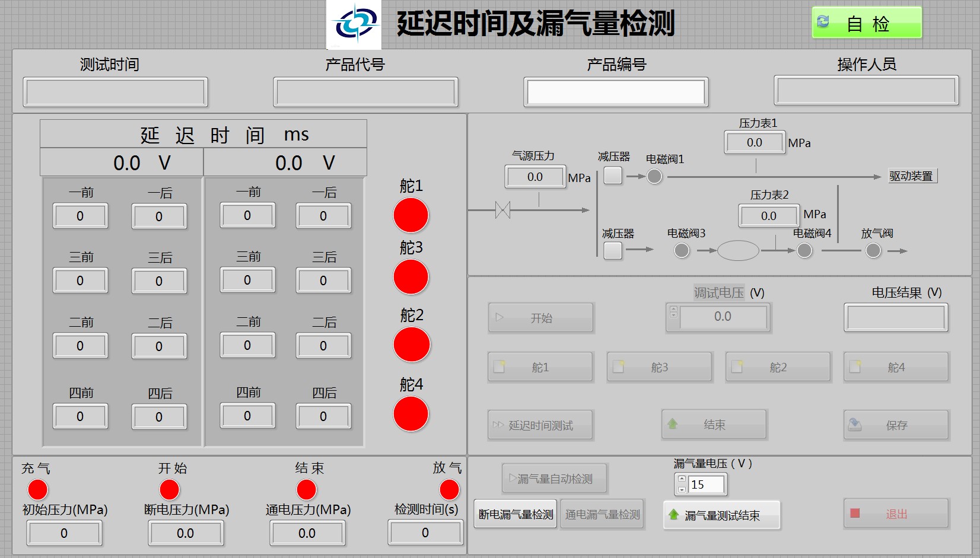Click the company logo icon

click(354, 24)
